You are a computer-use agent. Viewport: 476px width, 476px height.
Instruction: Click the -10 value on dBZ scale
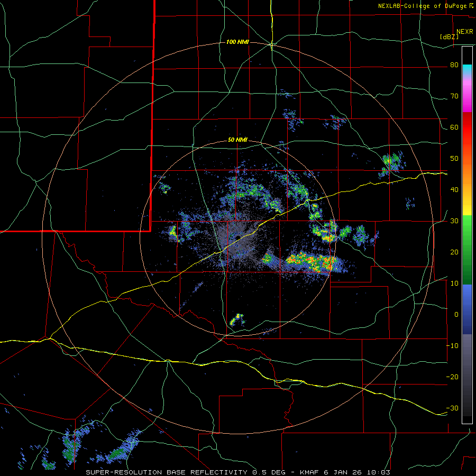coord(452,346)
